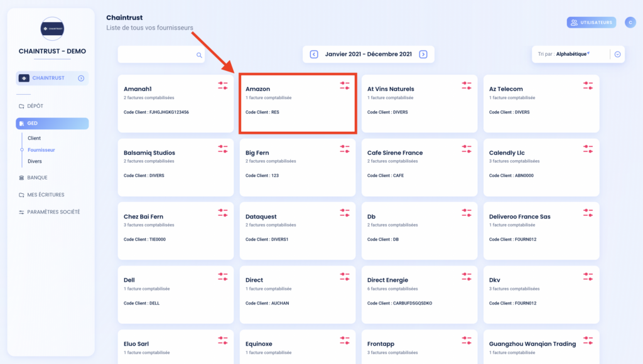Viewport: 643px width, 364px height.
Task: Open settings icon on Big Fern card
Action: (345, 149)
